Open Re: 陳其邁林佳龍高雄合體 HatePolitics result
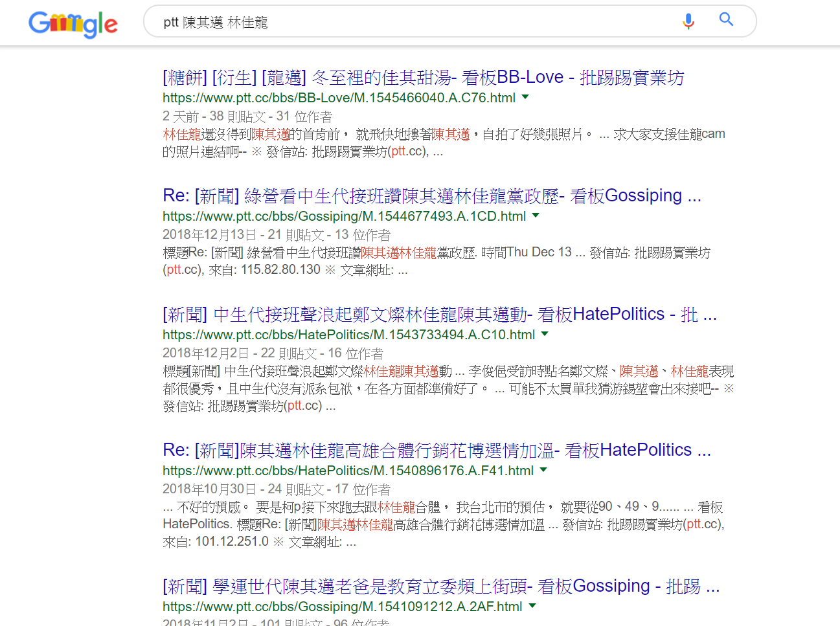 (437, 450)
